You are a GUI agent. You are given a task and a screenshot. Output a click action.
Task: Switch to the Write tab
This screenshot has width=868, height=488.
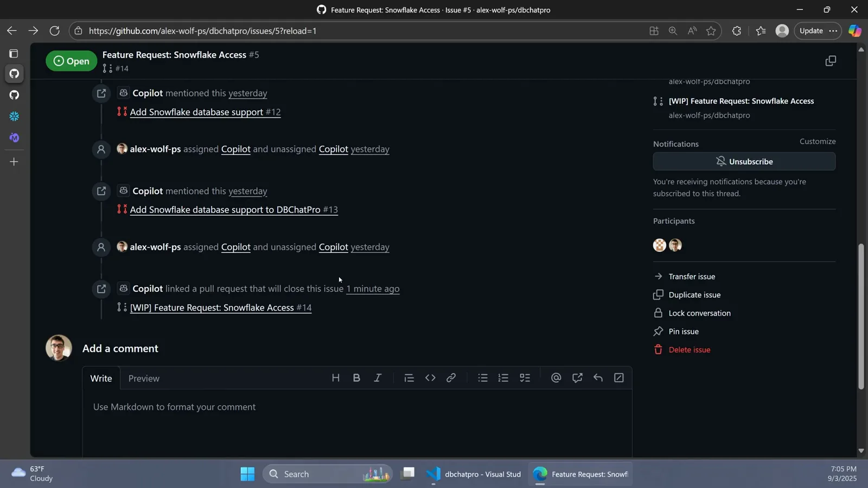coord(101,378)
